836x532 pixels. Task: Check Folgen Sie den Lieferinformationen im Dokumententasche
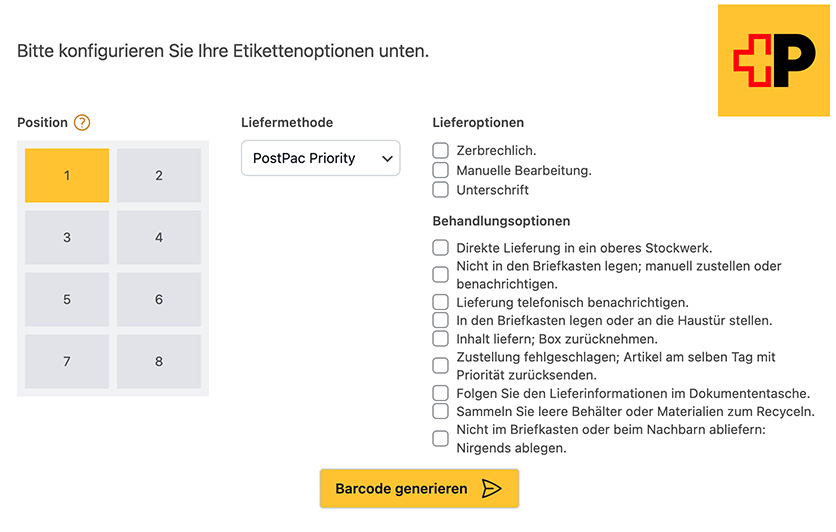440,393
